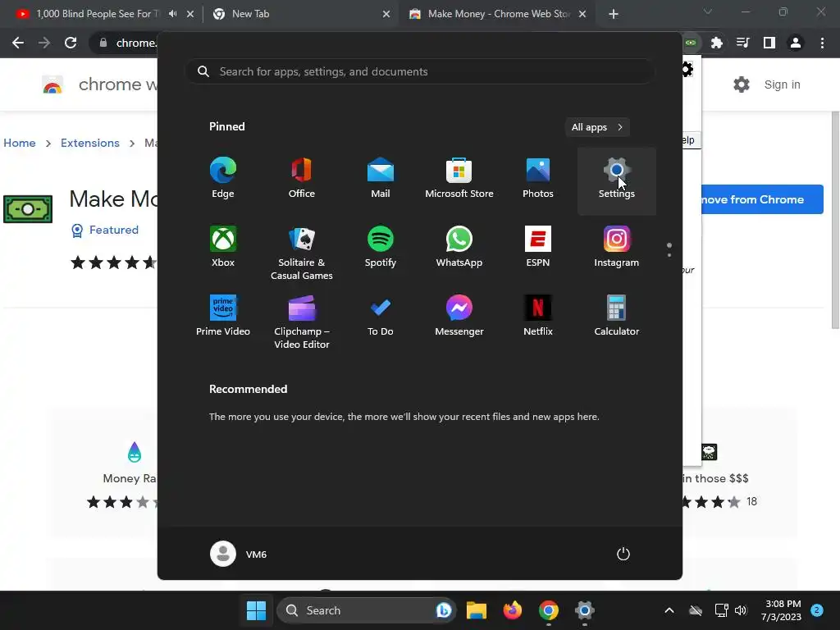Open File Explorer from taskbar
840x630 pixels.
pos(477,610)
